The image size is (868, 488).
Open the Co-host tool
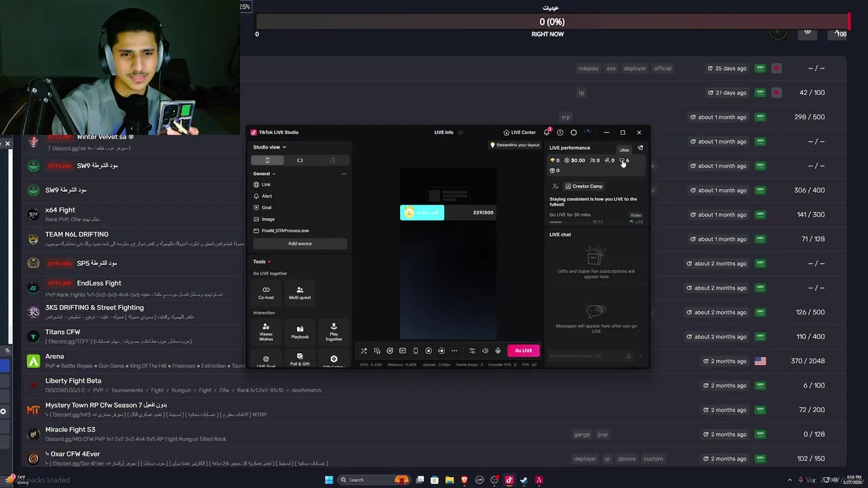pyautogui.click(x=266, y=292)
